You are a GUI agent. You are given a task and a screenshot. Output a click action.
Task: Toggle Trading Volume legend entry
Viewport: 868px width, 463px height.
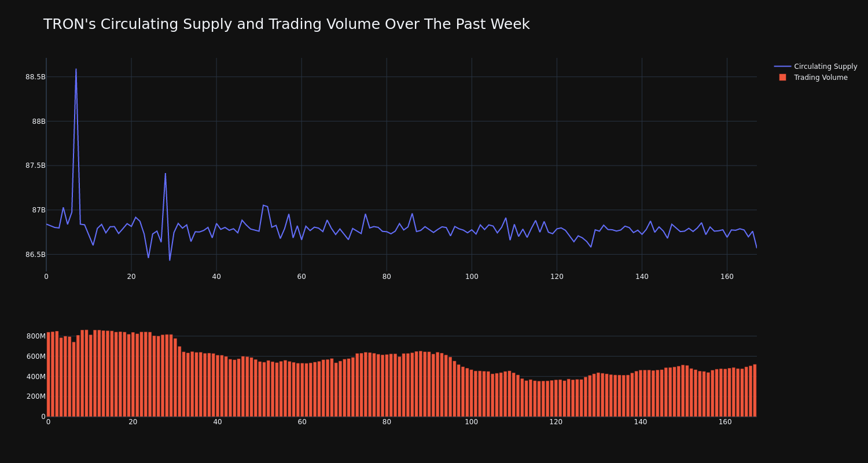click(x=815, y=78)
